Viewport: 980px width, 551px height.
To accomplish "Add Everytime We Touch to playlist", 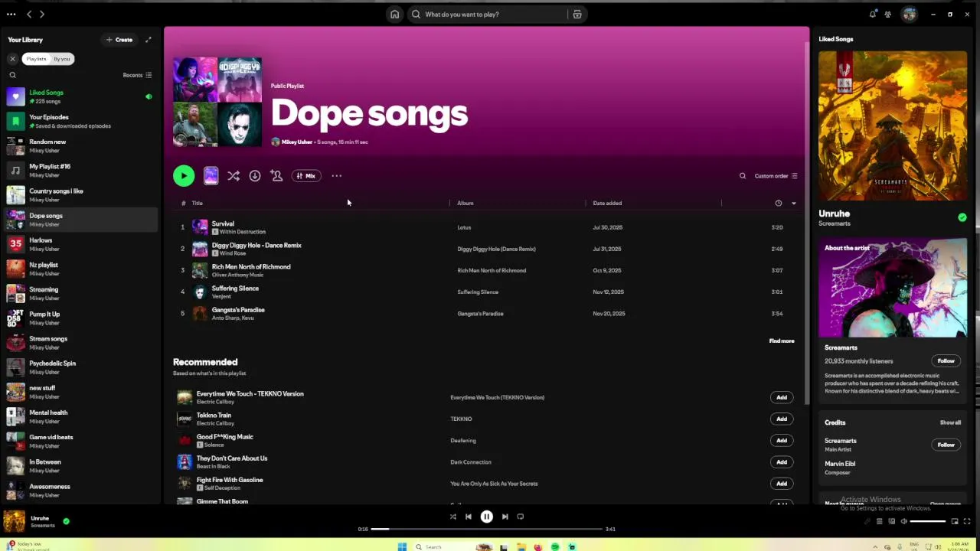I will point(782,397).
